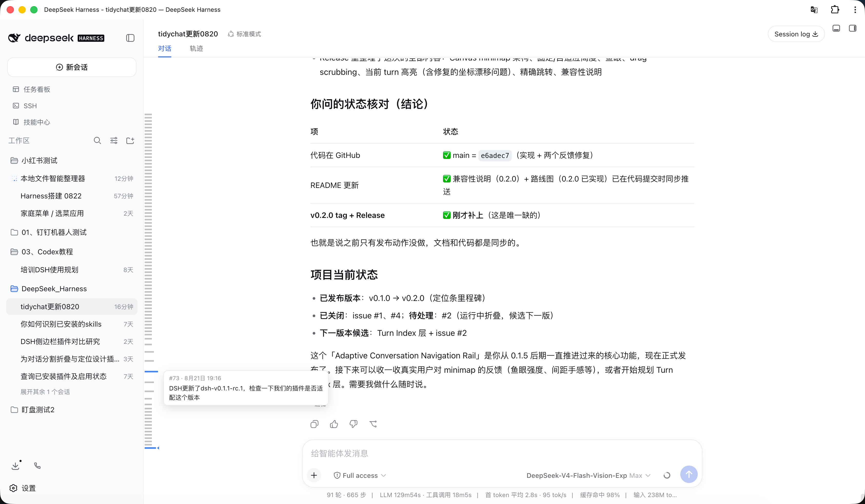The image size is (865, 504).
Task: Expand the 盯盘测试2 folder
Action: point(72,410)
